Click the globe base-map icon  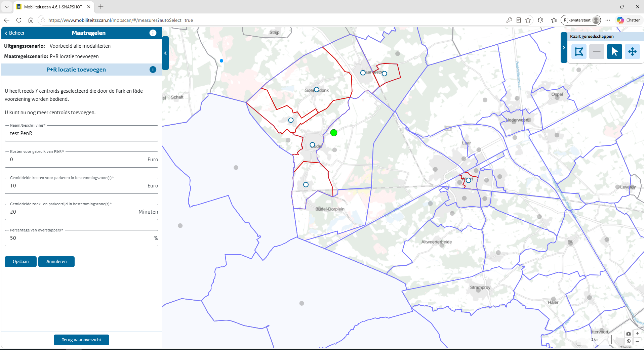629,341
